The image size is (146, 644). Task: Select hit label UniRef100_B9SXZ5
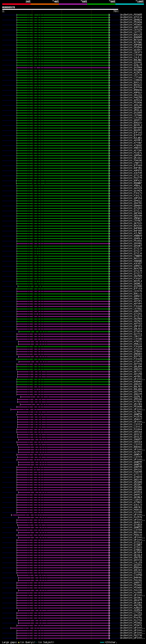[x=131, y=35]
